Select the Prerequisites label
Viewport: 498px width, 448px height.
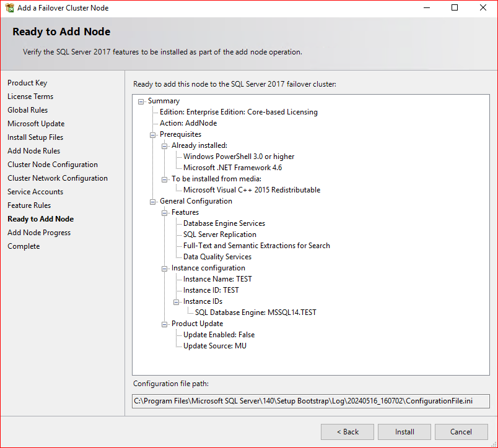[x=180, y=134]
